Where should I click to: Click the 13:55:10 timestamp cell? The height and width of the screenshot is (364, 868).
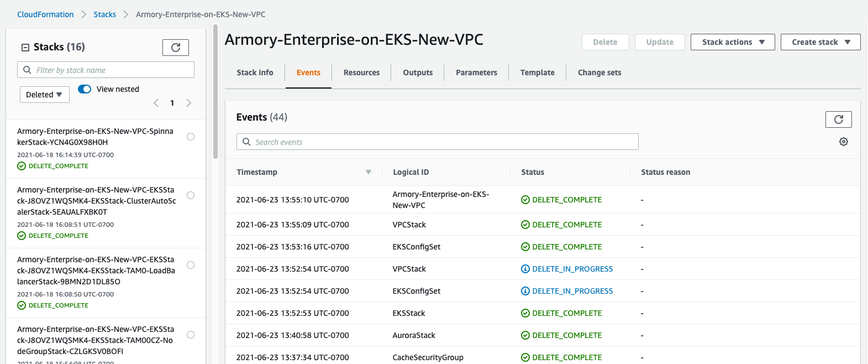(x=292, y=200)
